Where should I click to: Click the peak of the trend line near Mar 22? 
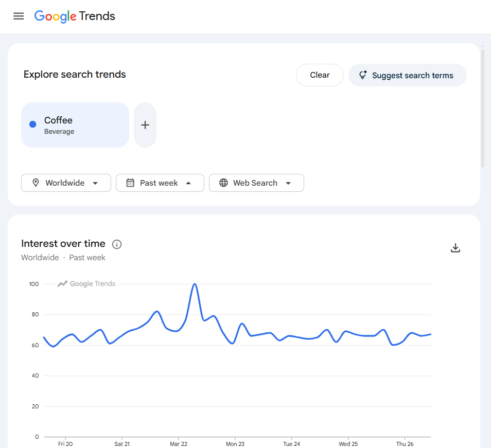pos(195,284)
